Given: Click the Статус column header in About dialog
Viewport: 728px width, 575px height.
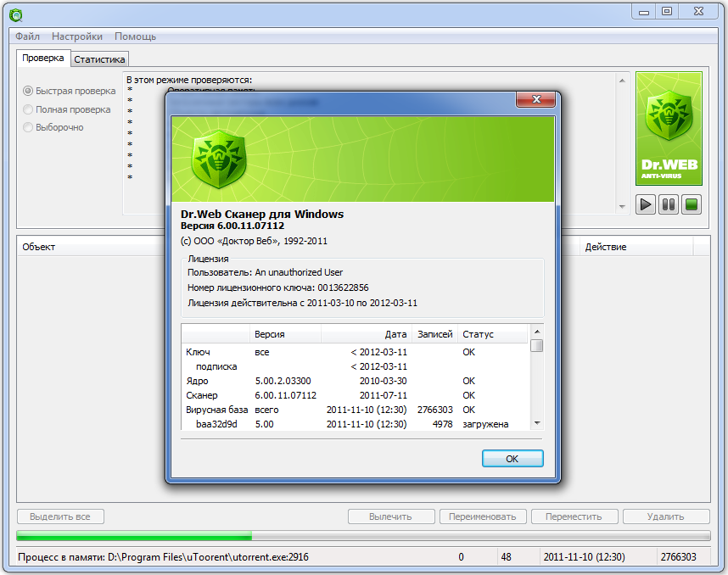Looking at the screenshot, I should pyautogui.click(x=493, y=334).
